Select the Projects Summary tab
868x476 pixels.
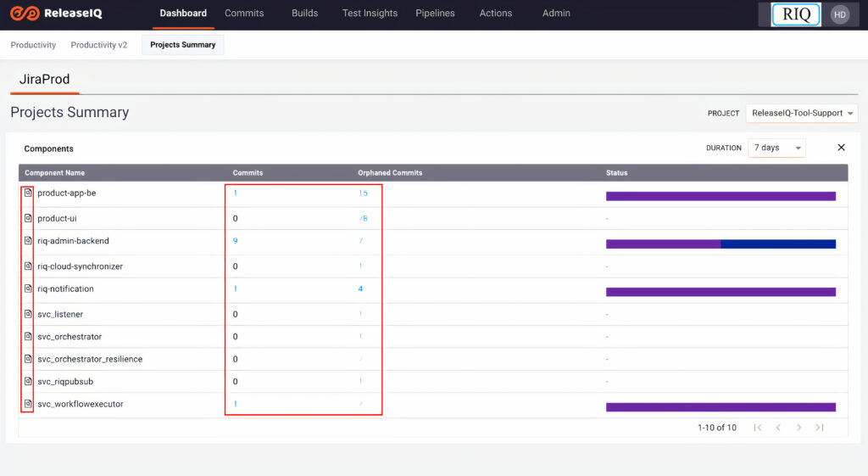click(183, 45)
